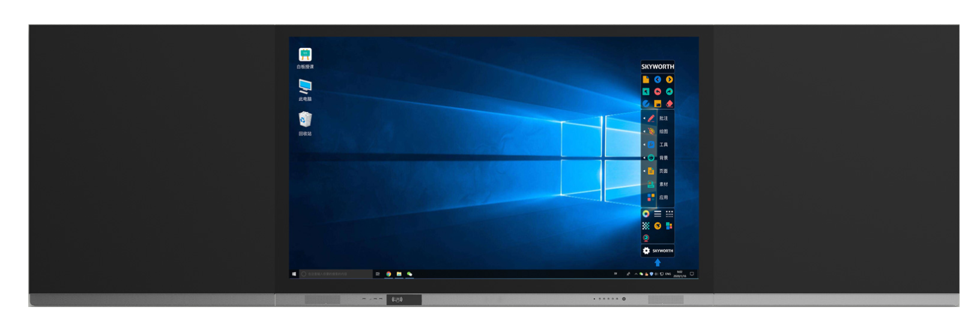Viewport: 980px width, 322px height.
Task: Open WeChat from the taskbar
Action: [410, 274]
